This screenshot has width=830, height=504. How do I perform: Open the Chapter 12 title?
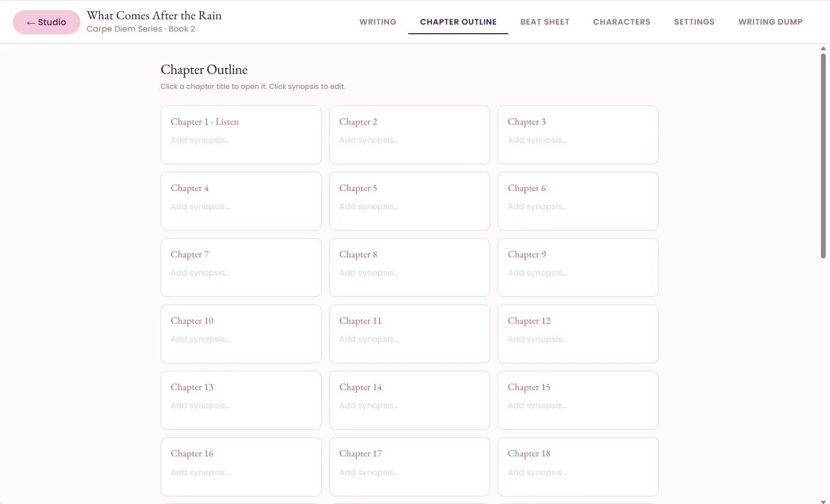(529, 321)
